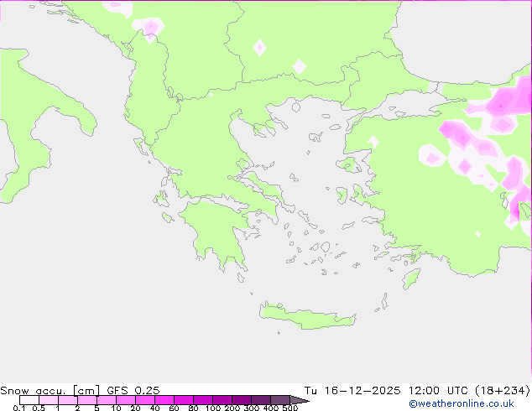Click the '12:00 UTC' time text
Screen dimensions: 532x411
[438, 391]
